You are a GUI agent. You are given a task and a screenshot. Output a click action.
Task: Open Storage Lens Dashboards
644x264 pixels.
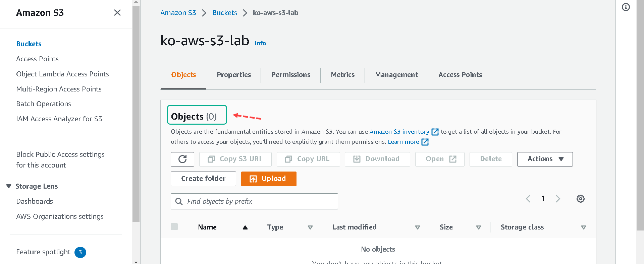pyautogui.click(x=35, y=201)
